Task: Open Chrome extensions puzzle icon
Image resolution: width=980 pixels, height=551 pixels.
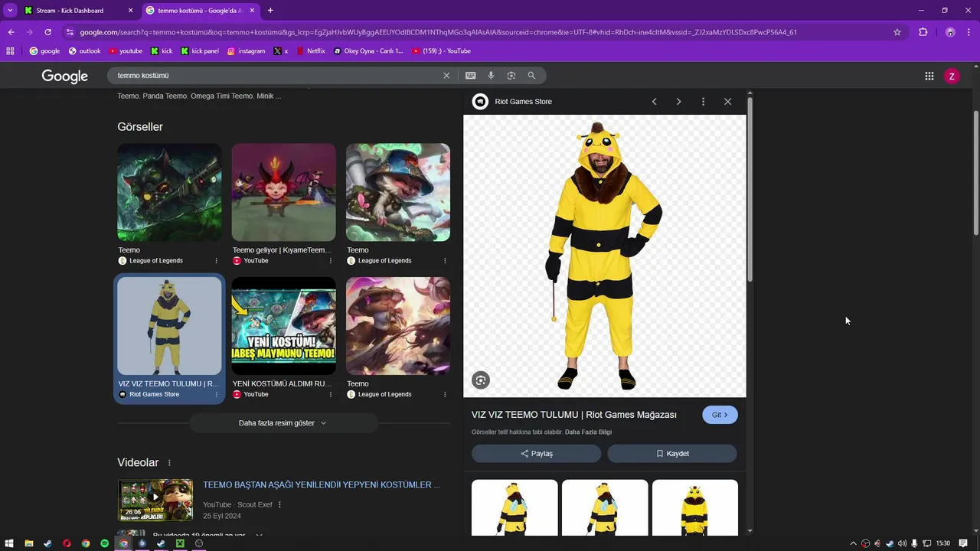Action: (x=923, y=32)
